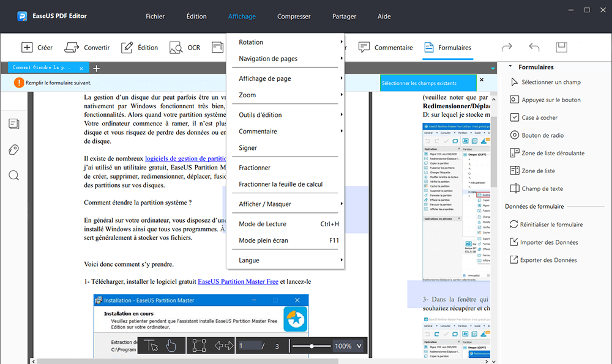Screen dimensions: 612x364
Task: Click the OCR toolbar icon
Action: (176, 48)
